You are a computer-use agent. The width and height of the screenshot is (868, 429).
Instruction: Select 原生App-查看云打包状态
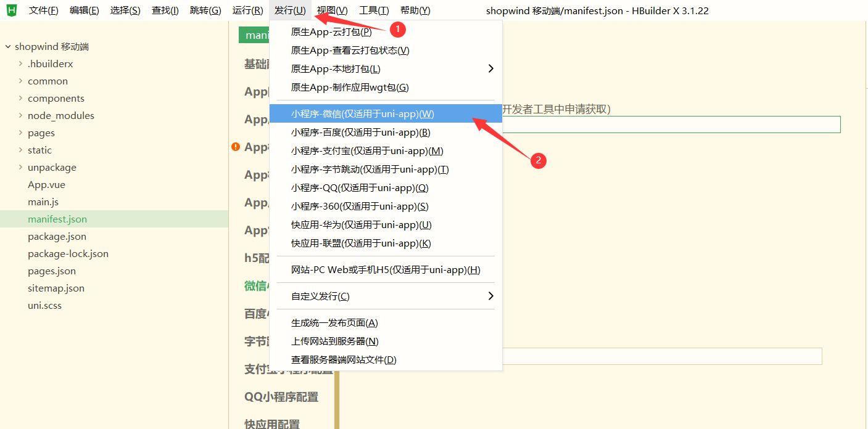(386, 51)
